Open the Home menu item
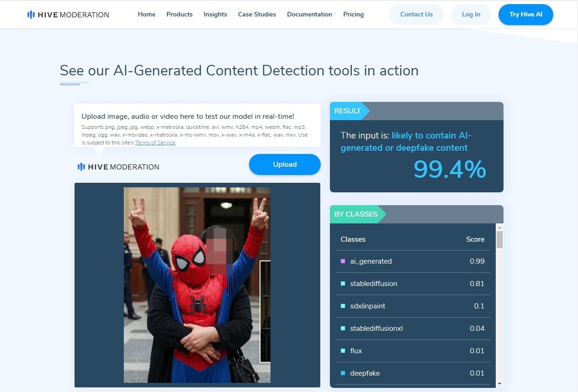The image size is (578, 392). tap(147, 14)
